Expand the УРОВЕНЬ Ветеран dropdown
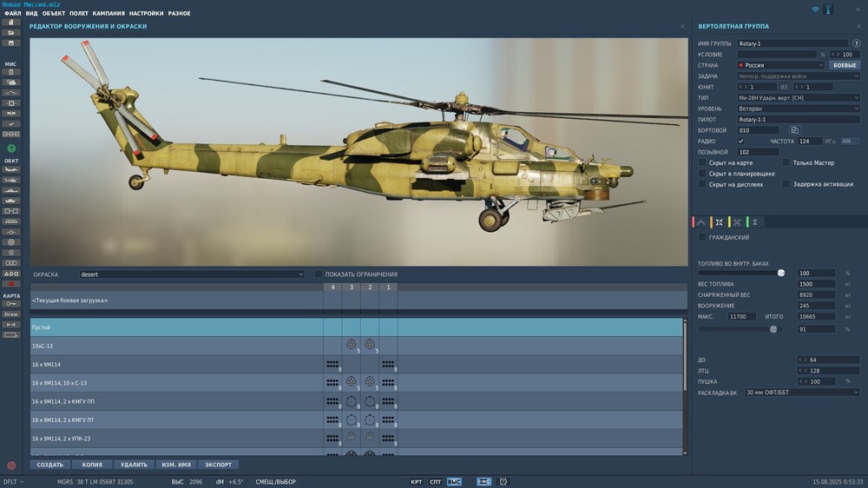Screen dimensions: 868x488 click(x=799, y=109)
